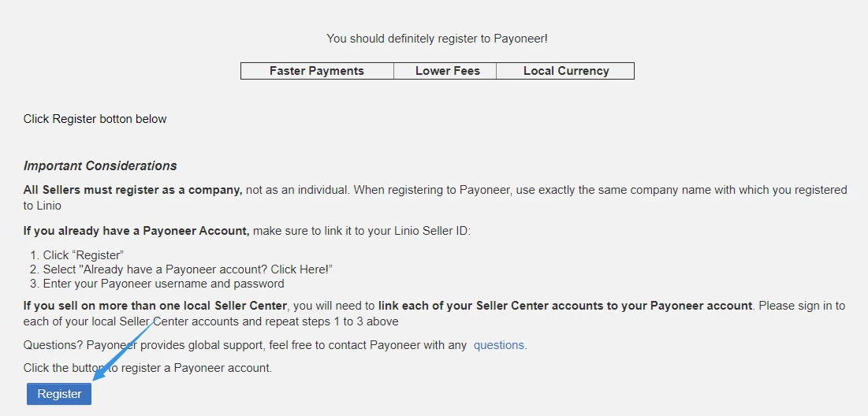Click bold 'If you already have a Payoneer Account'
868x416 pixels.
tap(136, 231)
